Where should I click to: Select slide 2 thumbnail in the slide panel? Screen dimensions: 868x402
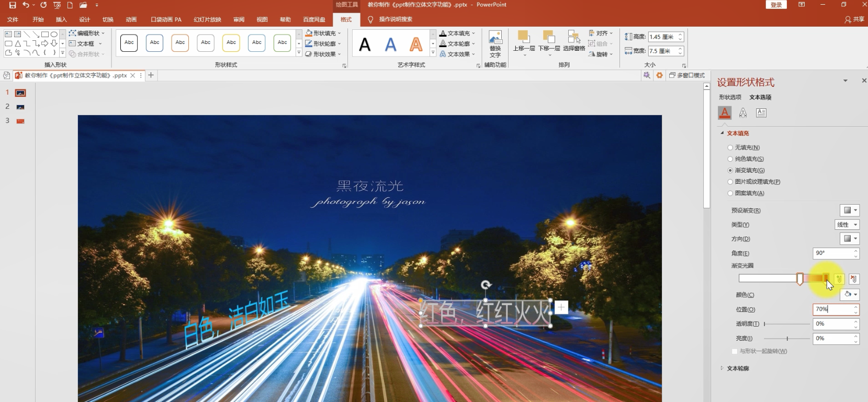(x=20, y=107)
